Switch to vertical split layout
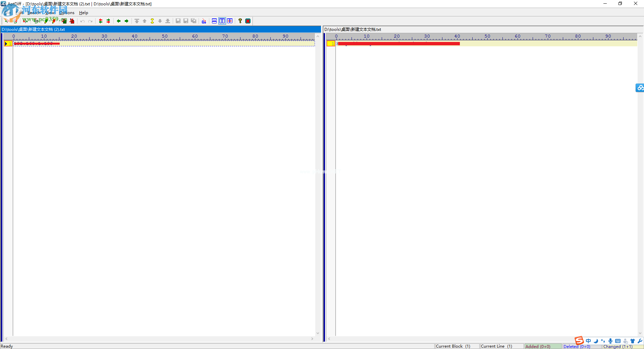Screen dimensions: 644x349 222,21
